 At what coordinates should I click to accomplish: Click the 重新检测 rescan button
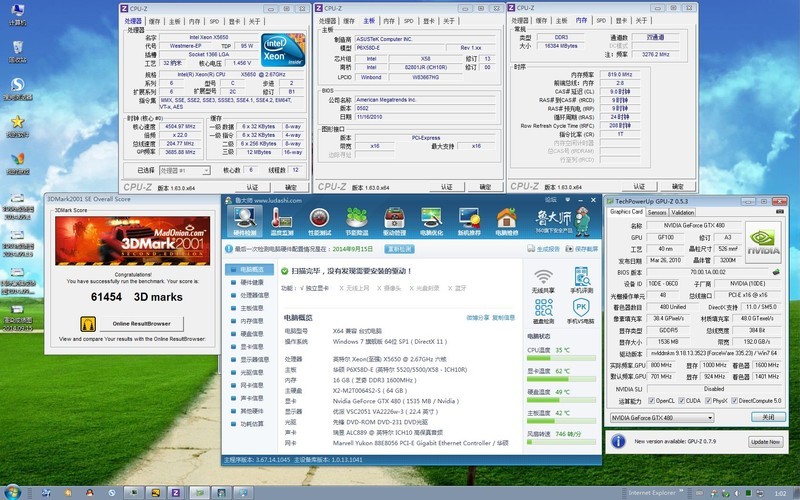click(x=399, y=249)
